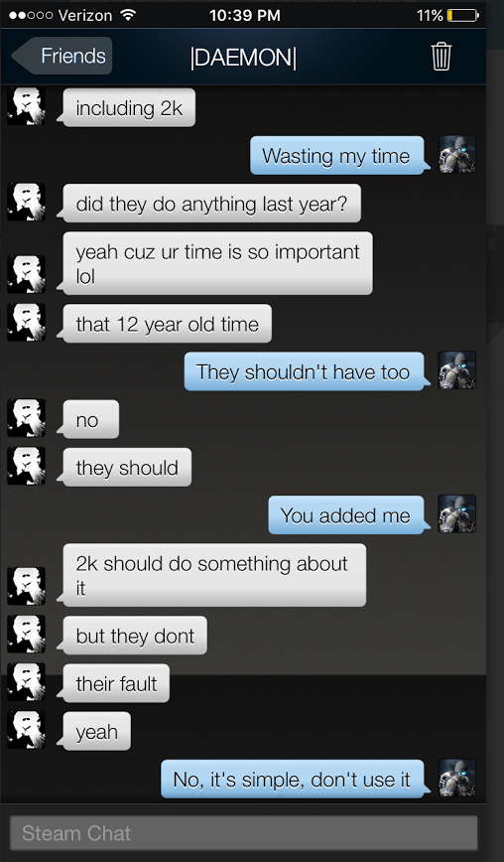504x862 pixels.
Task: Tap the 10:39 PM clock in status bar
Action: 245,16
